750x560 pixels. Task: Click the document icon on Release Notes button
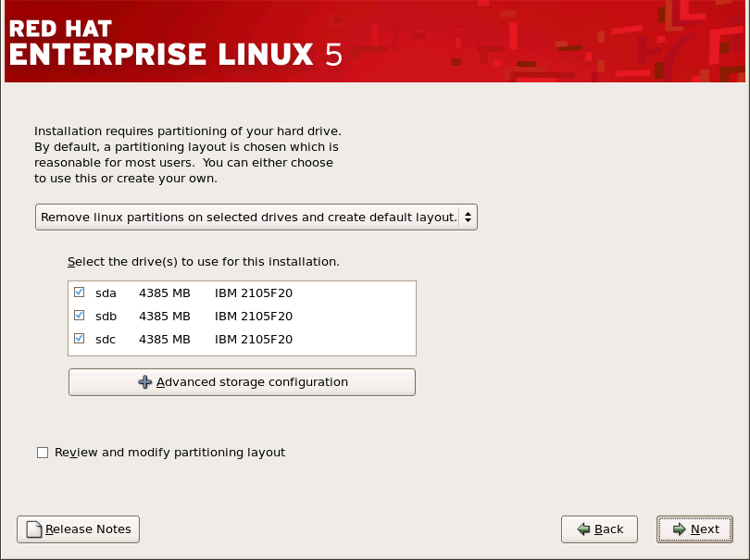click(33, 529)
